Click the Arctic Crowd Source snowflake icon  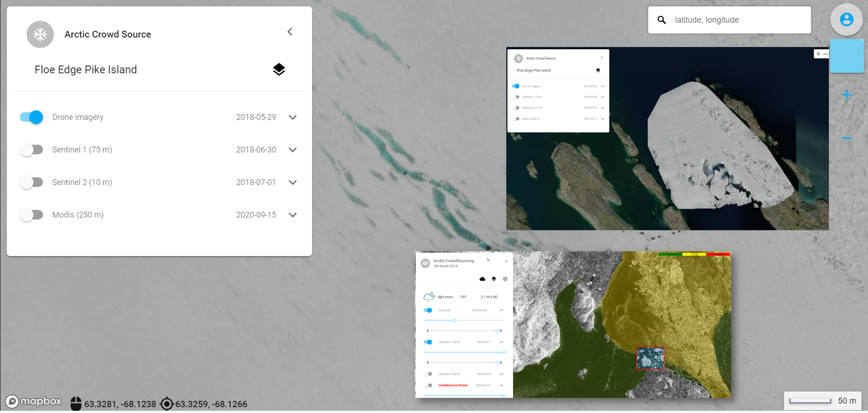point(40,34)
